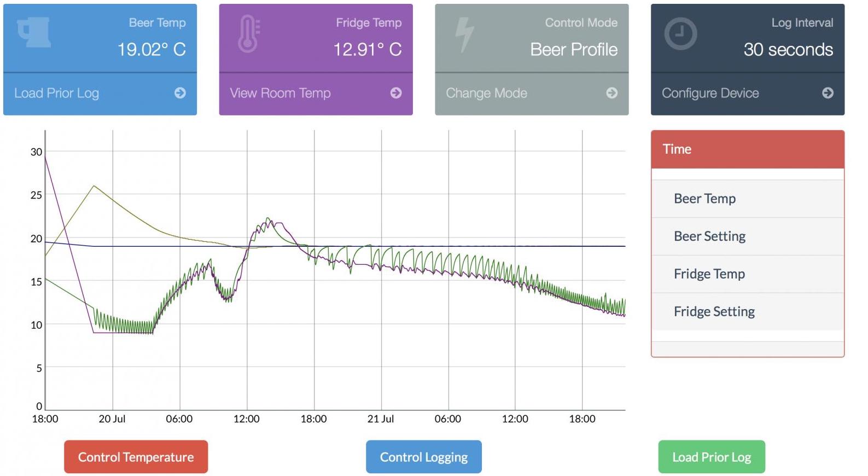Viewport: 868px width, 476px height.
Task: Click the 19.02° C beer temperature value
Action: click(152, 50)
